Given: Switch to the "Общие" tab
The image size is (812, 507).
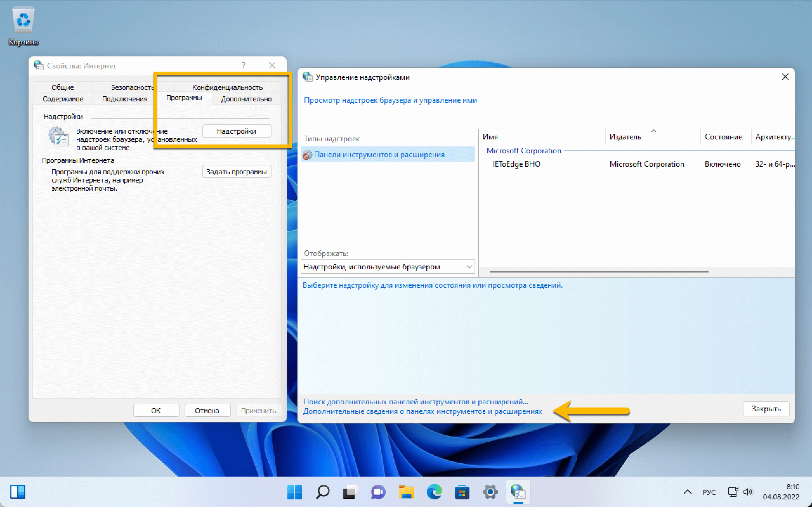Looking at the screenshot, I should pos(63,87).
